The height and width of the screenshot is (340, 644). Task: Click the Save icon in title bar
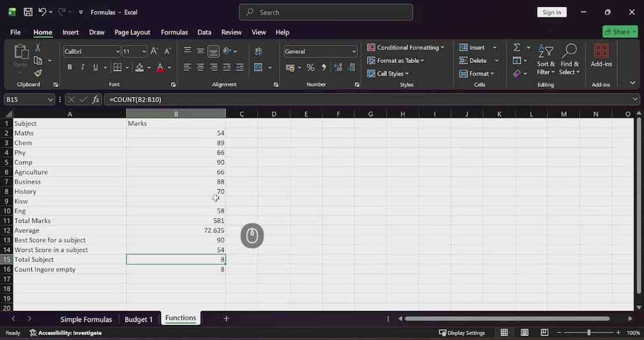28,12
